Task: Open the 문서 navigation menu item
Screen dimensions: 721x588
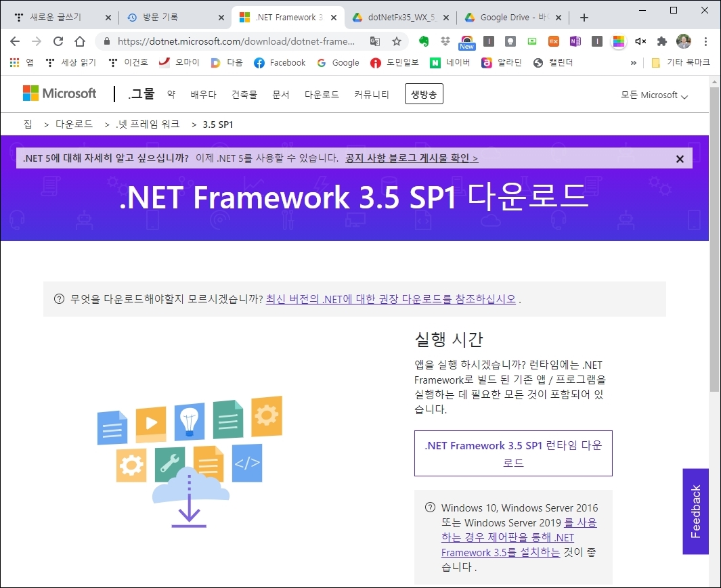Action: [280, 95]
